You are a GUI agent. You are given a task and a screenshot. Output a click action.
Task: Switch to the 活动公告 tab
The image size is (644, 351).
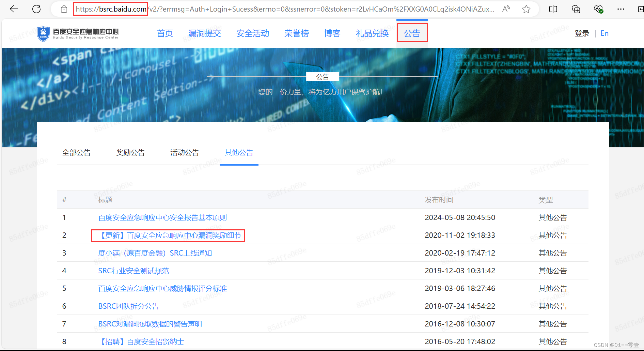click(185, 153)
